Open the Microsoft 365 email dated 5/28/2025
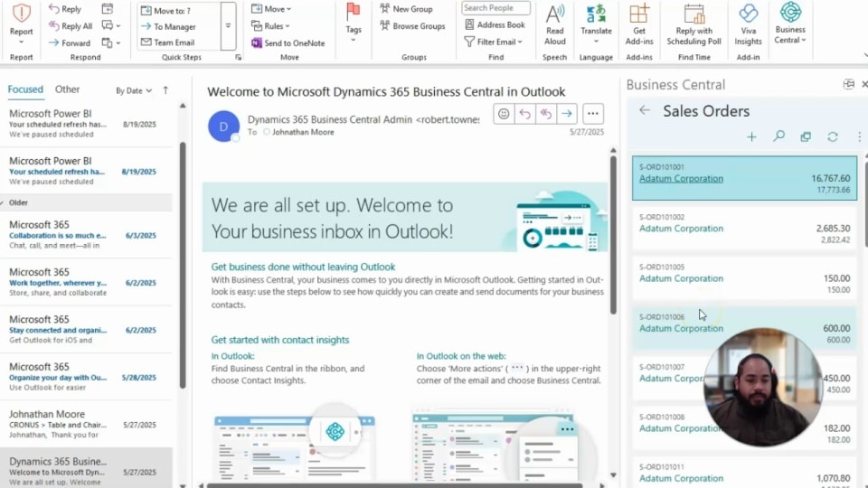 (x=86, y=377)
